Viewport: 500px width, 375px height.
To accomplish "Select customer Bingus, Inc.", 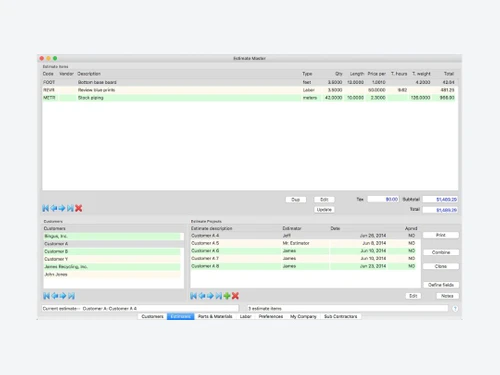I will pyautogui.click(x=112, y=236).
